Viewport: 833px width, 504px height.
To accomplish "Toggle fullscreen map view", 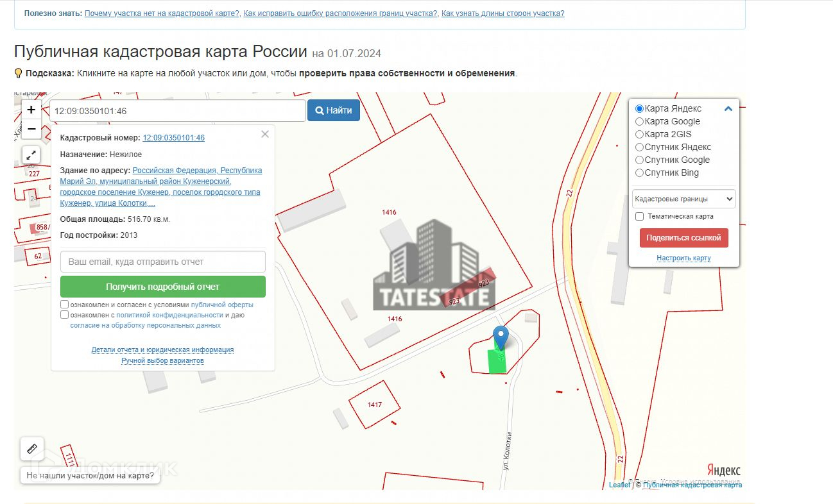I will tap(31, 155).
